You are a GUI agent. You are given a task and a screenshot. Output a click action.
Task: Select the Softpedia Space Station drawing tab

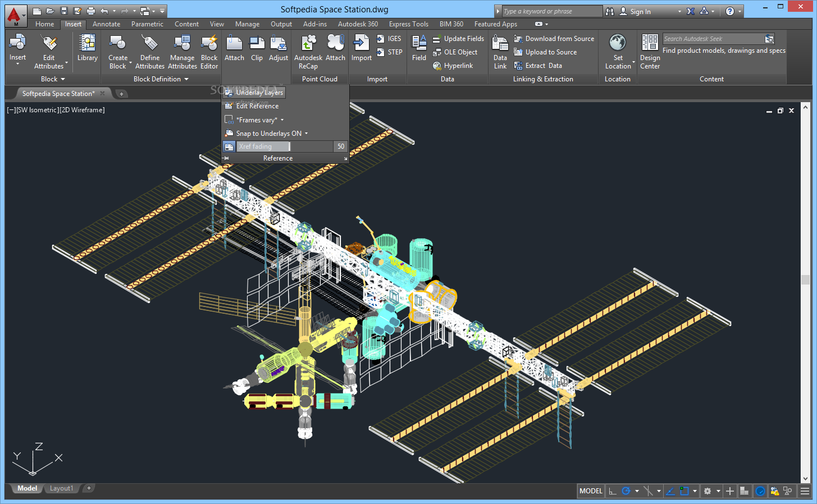point(58,94)
